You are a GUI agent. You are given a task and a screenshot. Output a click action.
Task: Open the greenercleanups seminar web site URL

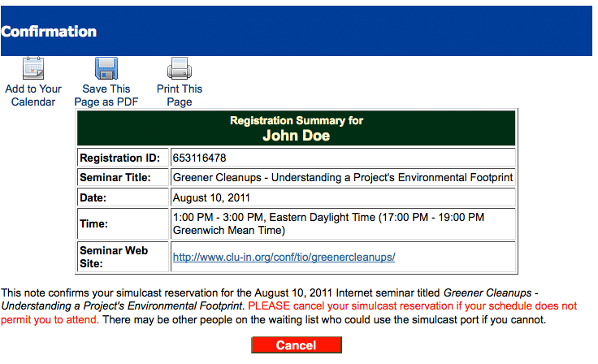[x=284, y=258]
